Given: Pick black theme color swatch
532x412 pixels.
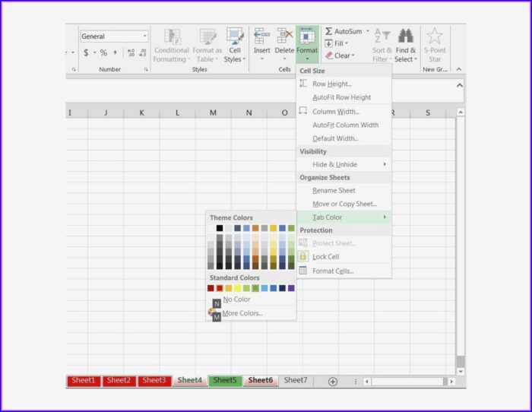Looking at the screenshot, I should pyautogui.click(x=220, y=228).
